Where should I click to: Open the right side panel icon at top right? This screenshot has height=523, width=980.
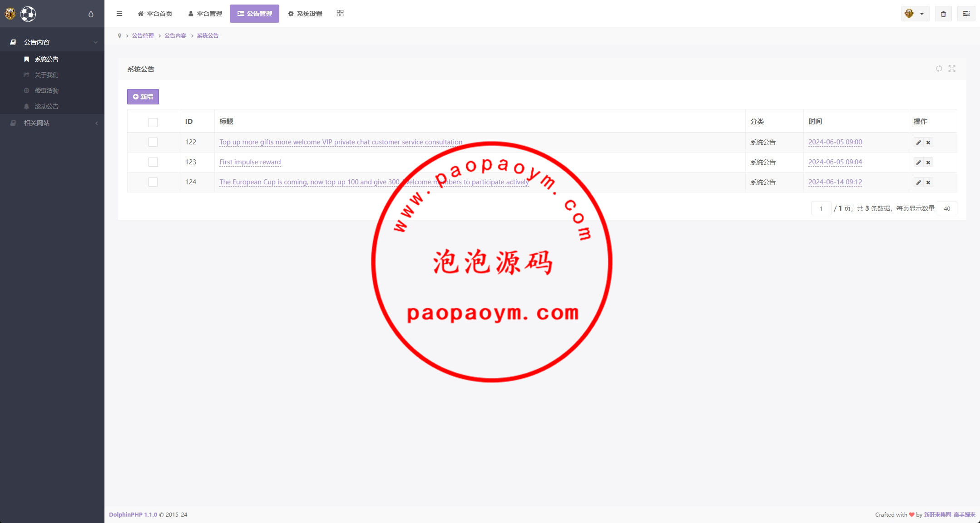click(x=966, y=14)
